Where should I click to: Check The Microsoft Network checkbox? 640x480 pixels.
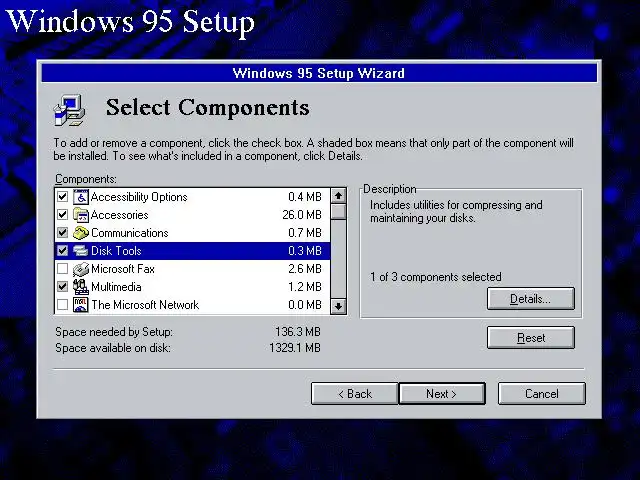[x=62, y=304]
